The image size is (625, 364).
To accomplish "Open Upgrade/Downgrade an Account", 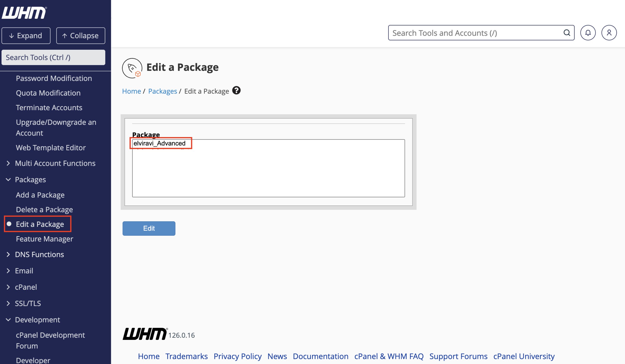I will coord(56,128).
